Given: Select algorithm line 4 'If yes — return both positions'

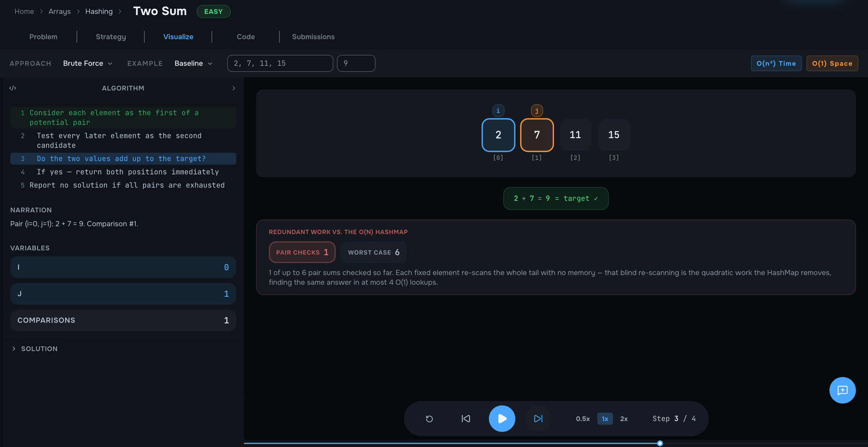Looking at the screenshot, I should (123, 172).
